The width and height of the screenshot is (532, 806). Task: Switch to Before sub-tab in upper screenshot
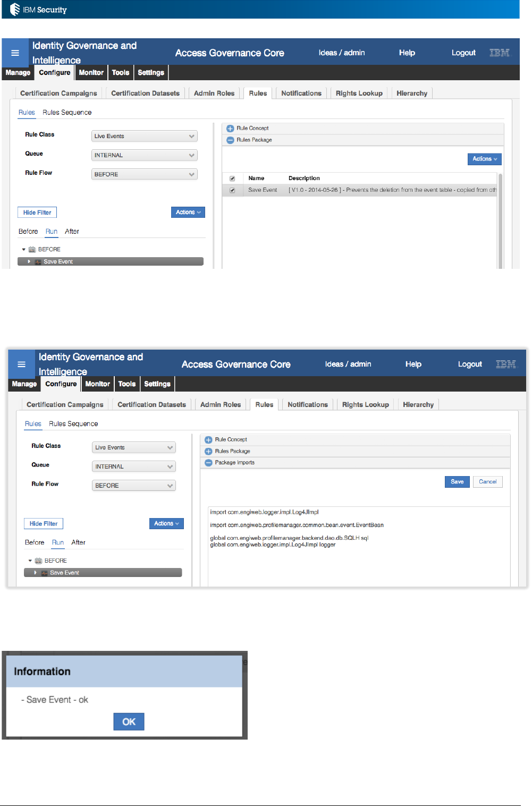(x=28, y=232)
